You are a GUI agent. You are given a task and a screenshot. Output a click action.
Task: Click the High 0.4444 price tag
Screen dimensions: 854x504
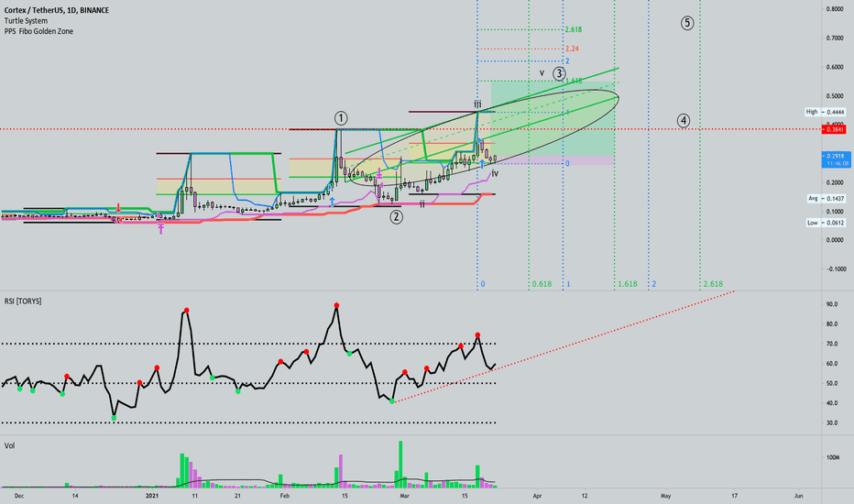(x=826, y=112)
